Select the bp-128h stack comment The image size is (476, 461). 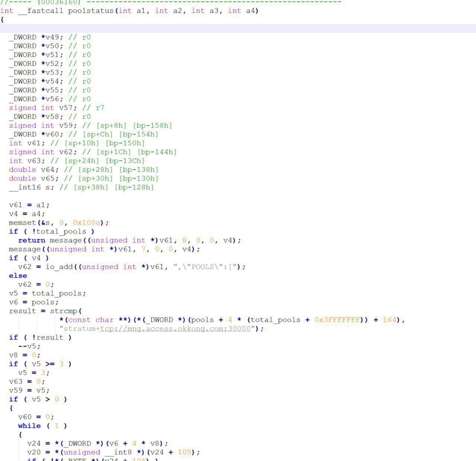point(134,187)
